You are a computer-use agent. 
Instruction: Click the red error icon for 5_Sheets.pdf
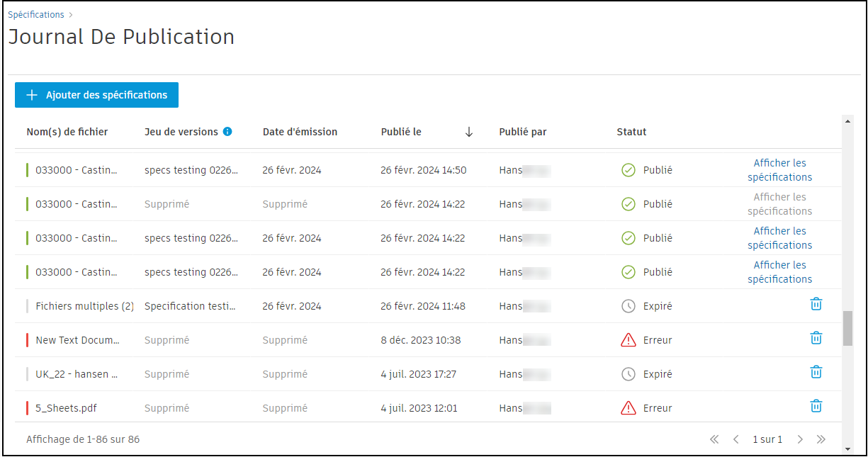point(628,408)
